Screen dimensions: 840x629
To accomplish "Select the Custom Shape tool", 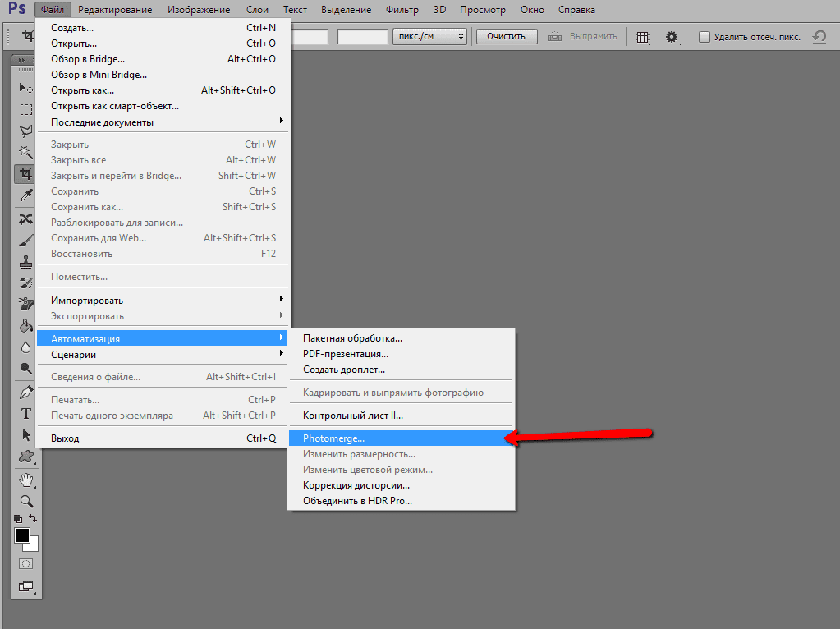I will [25, 456].
